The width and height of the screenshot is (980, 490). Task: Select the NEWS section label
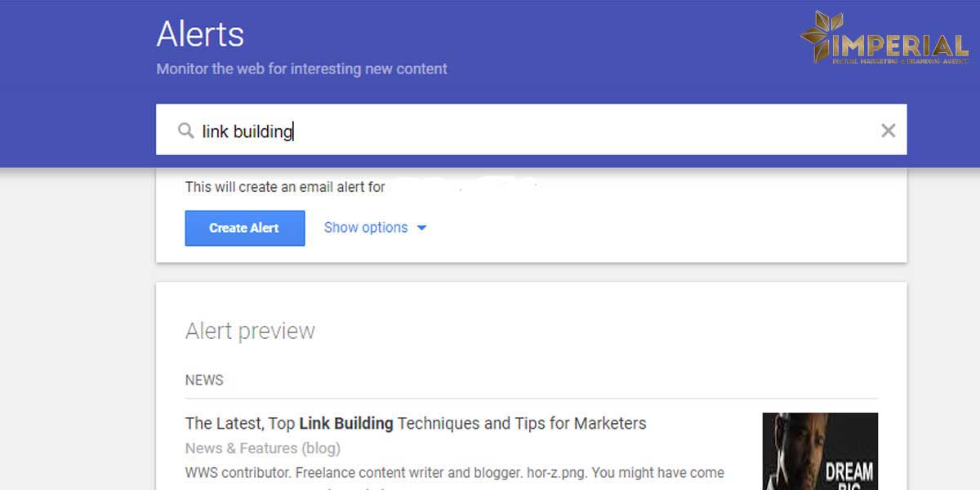[x=204, y=380]
